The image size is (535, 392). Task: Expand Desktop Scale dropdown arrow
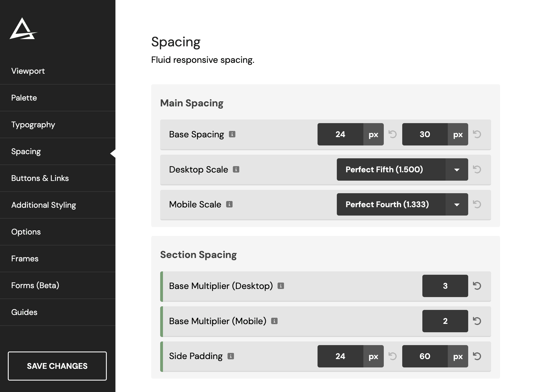point(457,169)
